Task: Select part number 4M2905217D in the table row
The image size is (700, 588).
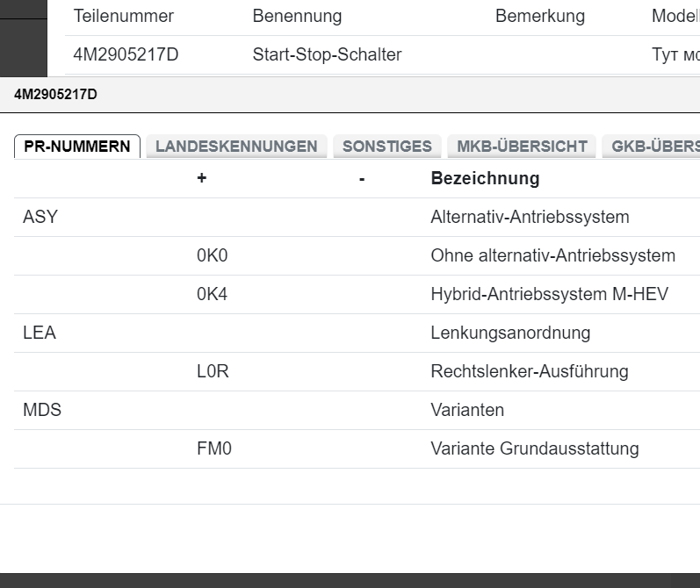Action: pyautogui.click(x=126, y=54)
